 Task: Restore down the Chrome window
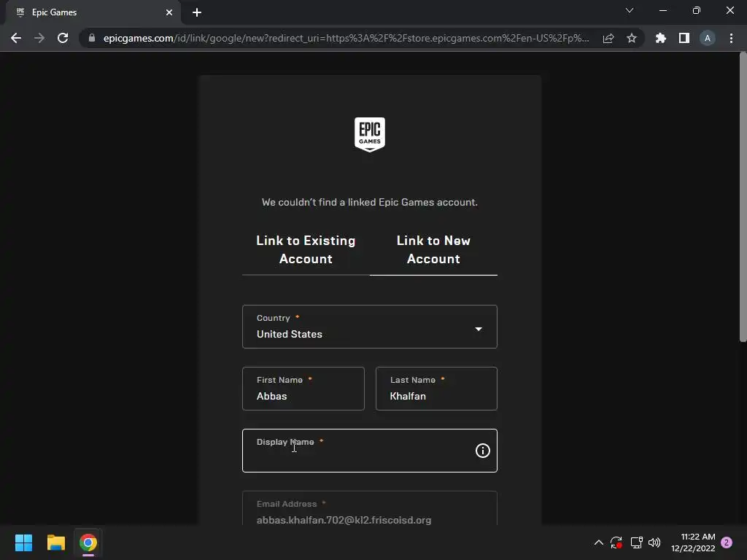696,10
